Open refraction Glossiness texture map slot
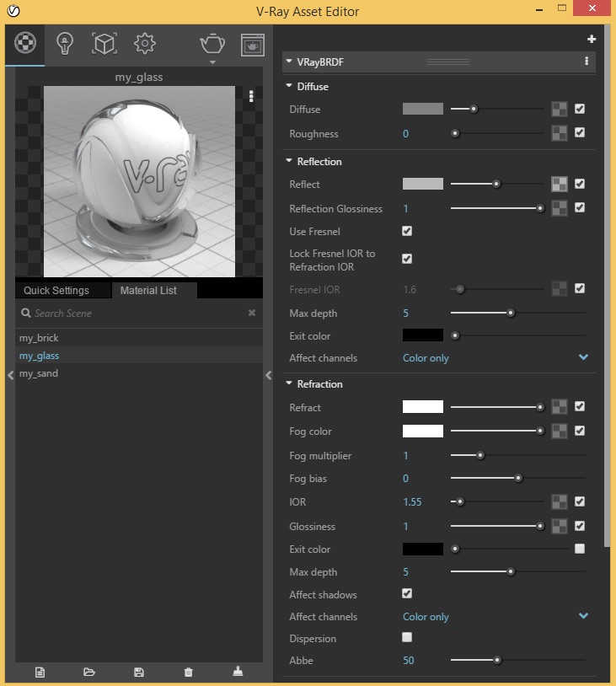616x686 pixels. pos(560,527)
